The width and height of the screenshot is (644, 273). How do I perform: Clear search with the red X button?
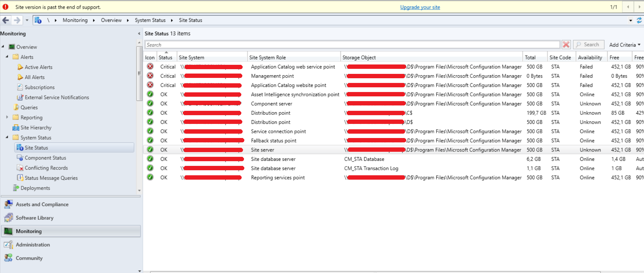566,45
